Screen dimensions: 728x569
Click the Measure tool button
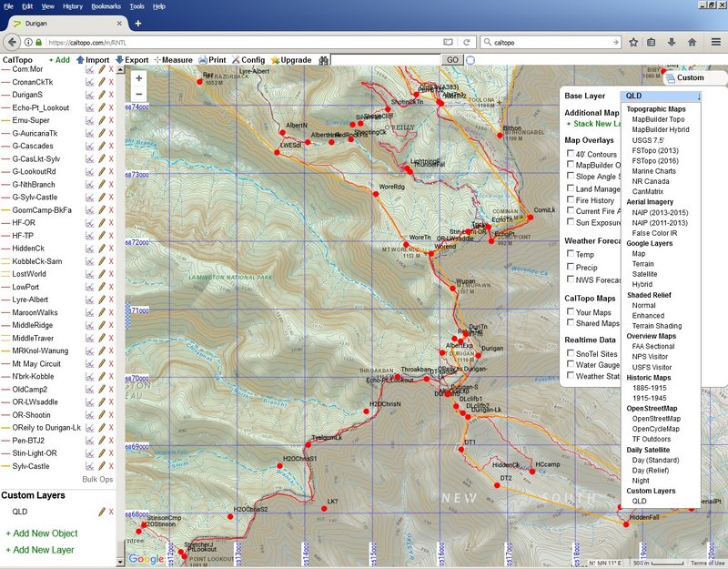click(173, 60)
